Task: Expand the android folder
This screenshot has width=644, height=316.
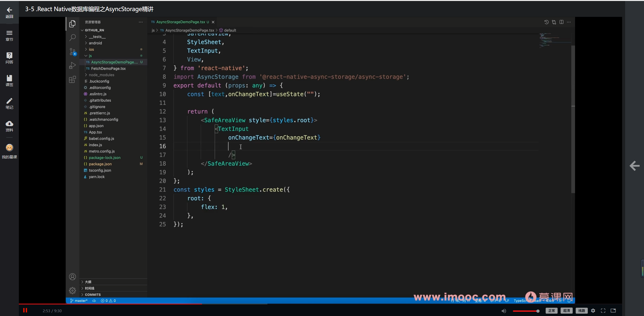Action: tap(95, 43)
